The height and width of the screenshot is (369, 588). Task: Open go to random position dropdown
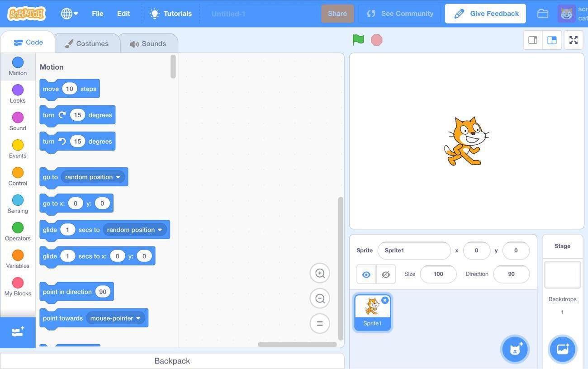coord(93,177)
